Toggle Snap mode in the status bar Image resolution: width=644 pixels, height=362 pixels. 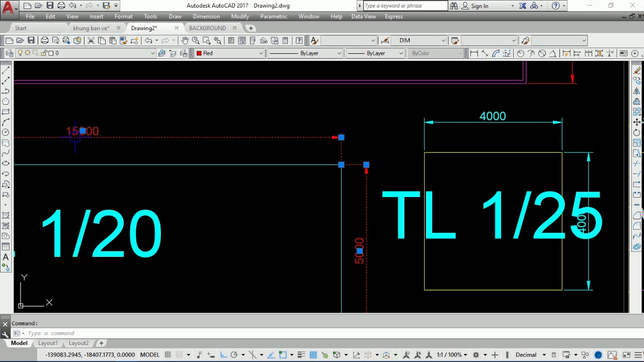[x=179, y=355]
